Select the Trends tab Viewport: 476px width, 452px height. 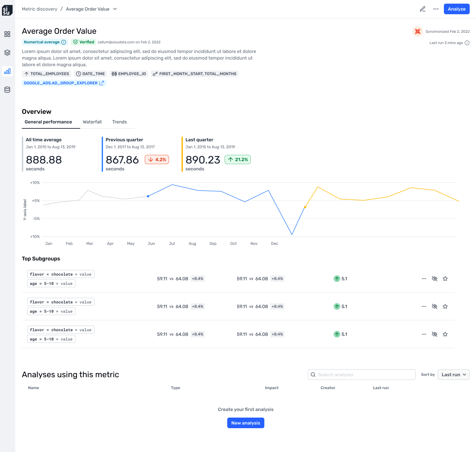(x=119, y=122)
